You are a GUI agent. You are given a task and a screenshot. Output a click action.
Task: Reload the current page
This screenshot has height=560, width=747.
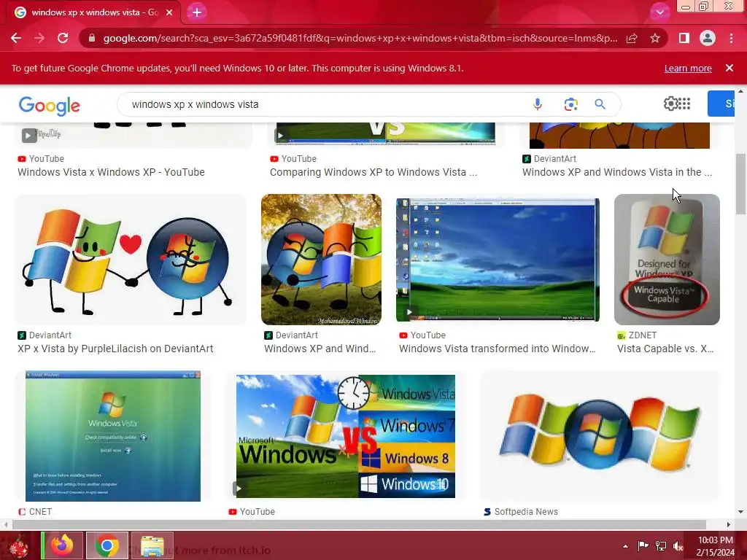(x=63, y=38)
